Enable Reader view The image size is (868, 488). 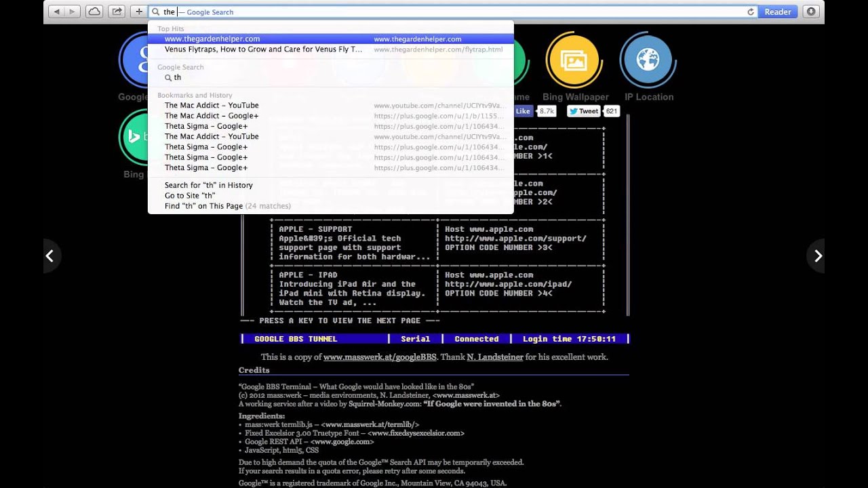[x=778, y=12]
